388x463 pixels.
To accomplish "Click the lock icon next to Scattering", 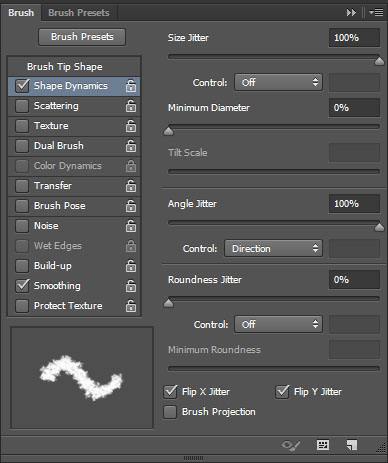I will 131,106.
